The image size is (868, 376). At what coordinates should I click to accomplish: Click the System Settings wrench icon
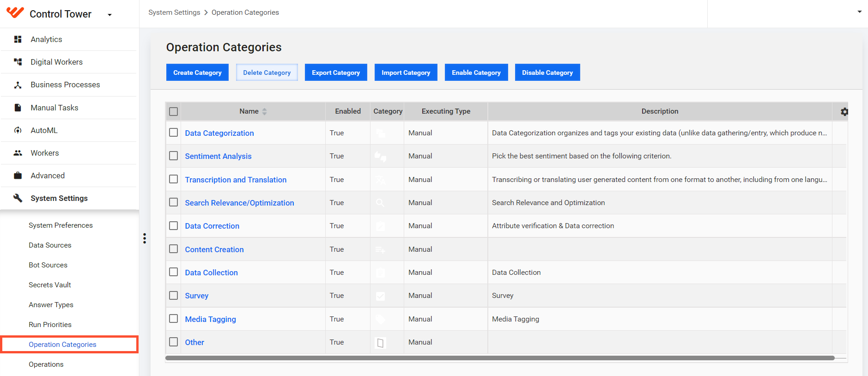click(18, 198)
